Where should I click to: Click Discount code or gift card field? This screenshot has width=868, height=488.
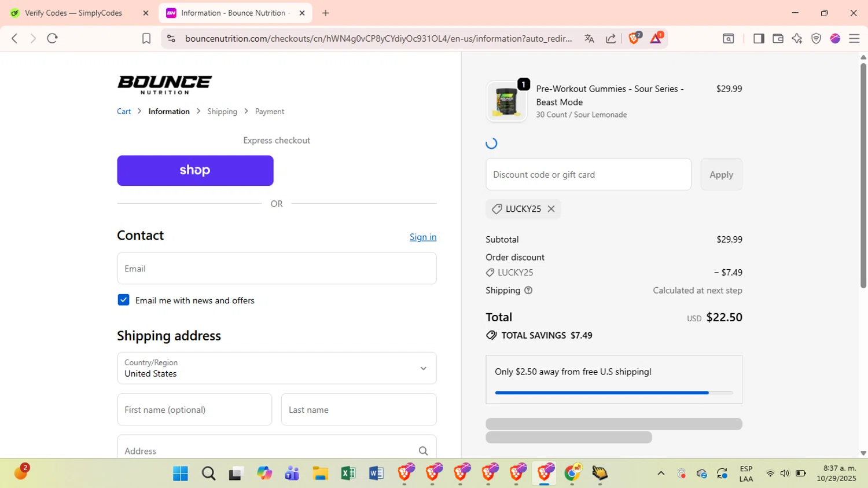589,174
